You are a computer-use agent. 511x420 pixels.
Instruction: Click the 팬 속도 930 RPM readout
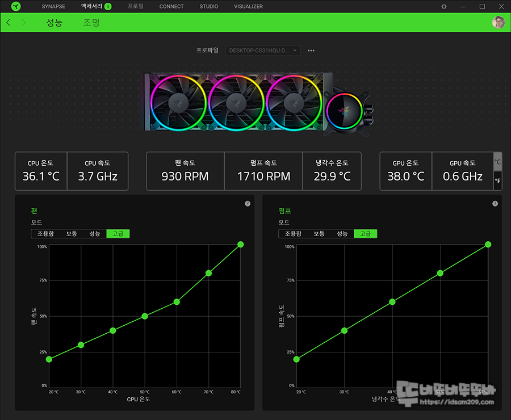185,171
